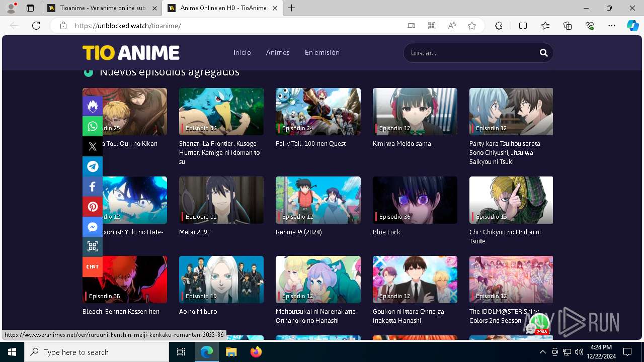
Task: Open Kimi wa Meido-sama thumbnail
Action: (x=415, y=112)
